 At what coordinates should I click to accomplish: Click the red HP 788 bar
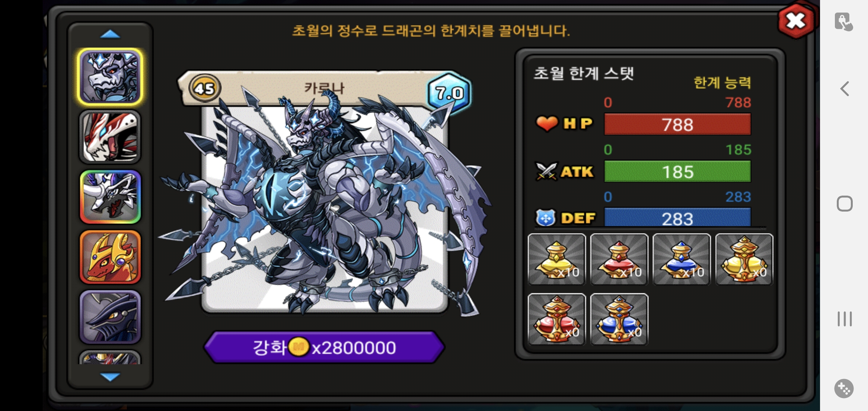click(677, 124)
